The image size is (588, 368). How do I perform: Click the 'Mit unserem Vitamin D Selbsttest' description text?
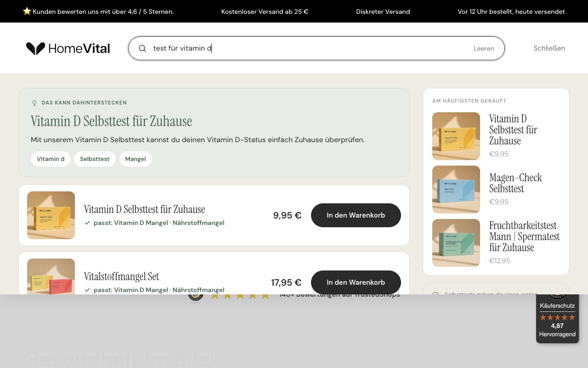[x=198, y=140]
